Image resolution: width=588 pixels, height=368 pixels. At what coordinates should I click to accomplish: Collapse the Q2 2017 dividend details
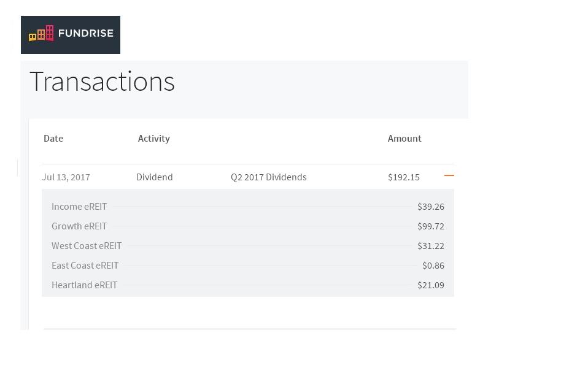(449, 175)
